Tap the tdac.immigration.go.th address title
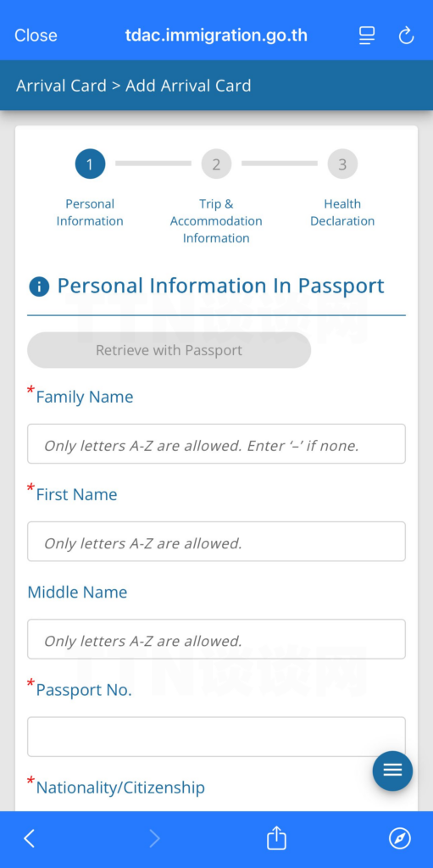The image size is (433, 868). 217,36
